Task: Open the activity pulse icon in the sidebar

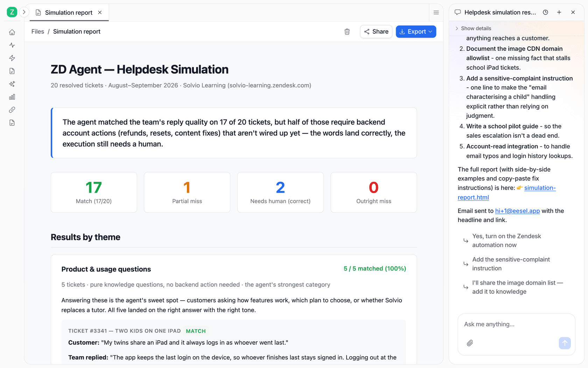Action: pos(12,45)
